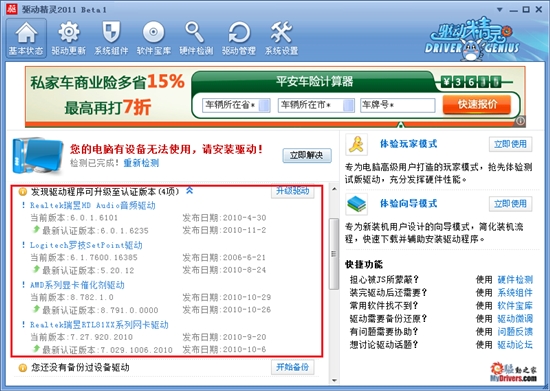Click the 升级驱动 button
The image size is (550, 391).
pyautogui.click(x=293, y=191)
